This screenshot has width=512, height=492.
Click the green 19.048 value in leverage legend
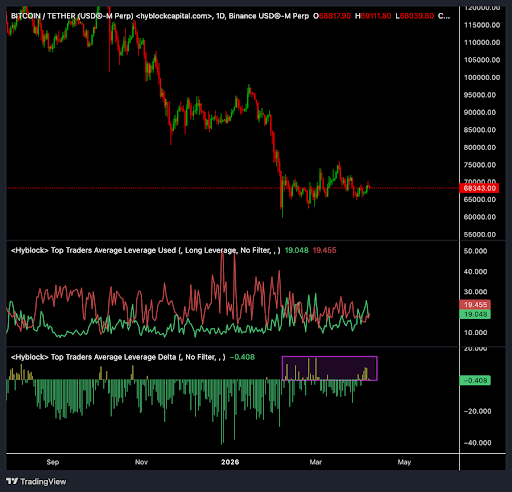(x=297, y=250)
